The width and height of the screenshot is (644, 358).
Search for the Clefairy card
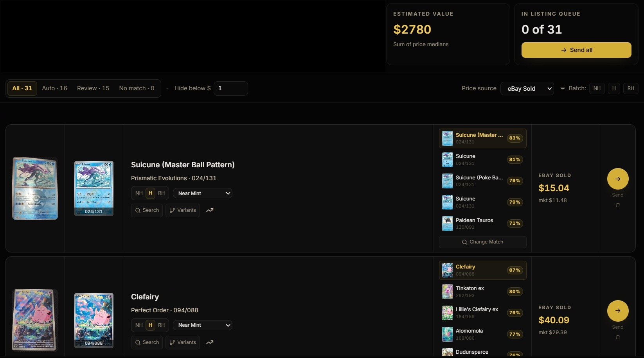pos(147,342)
